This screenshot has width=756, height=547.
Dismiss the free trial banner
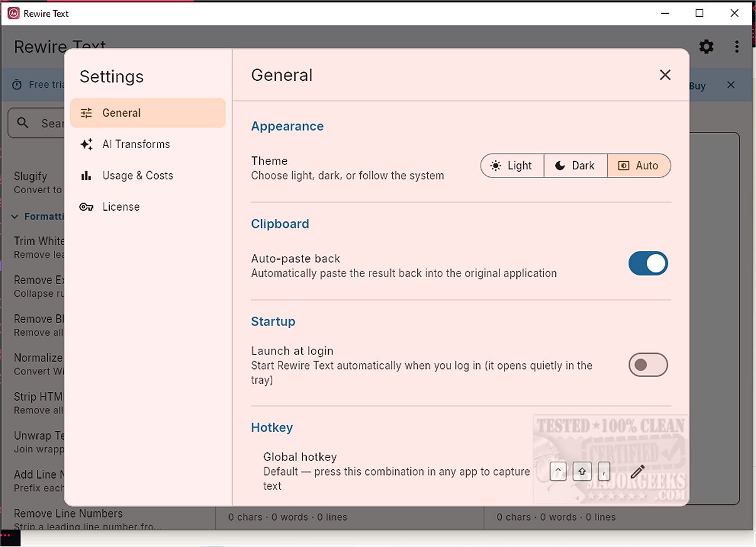click(730, 85)
